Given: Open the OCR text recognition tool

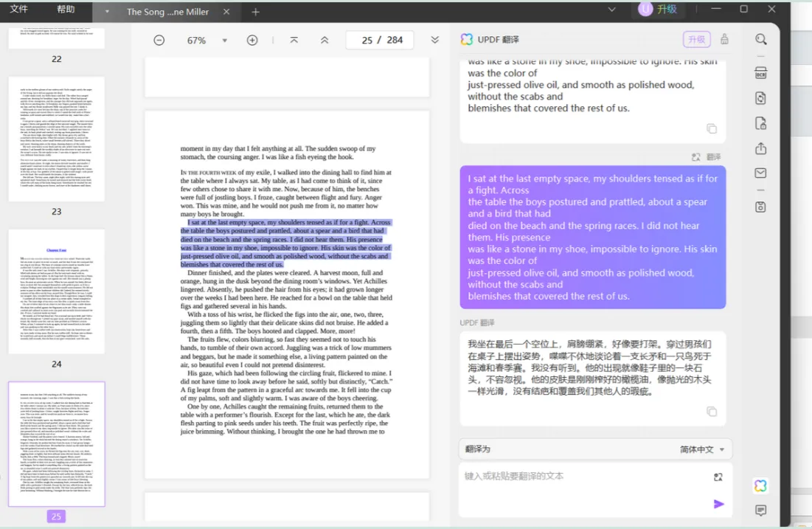Looking at the screenshot, I should [760, 73].
